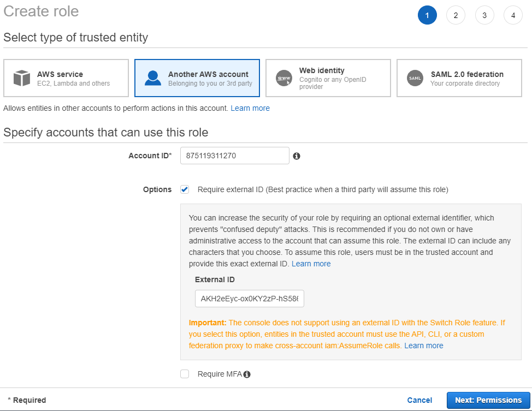The height and width of the screenshot is (411, 532).
Task: Click the AWS service cube icon
Action: [x=21, y=78]
